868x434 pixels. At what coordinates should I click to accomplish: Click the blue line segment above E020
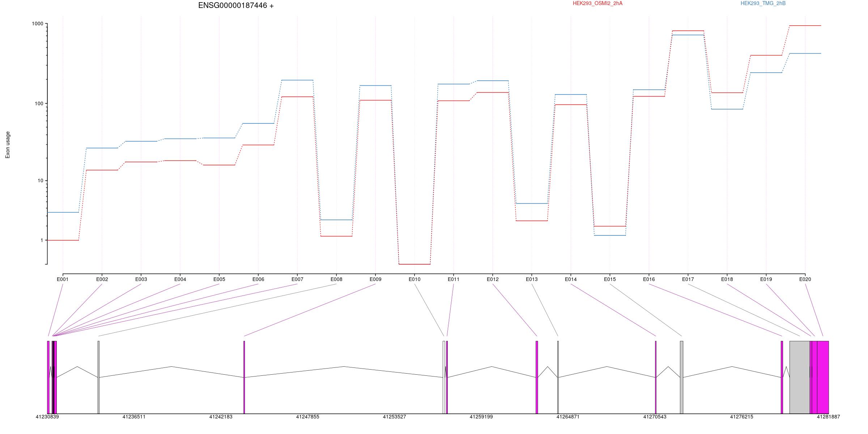(x=805, y=54)
